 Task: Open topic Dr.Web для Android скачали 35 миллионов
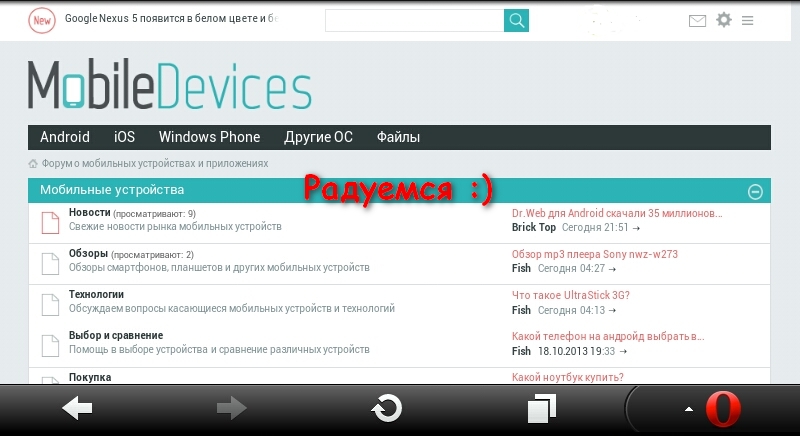617,213
